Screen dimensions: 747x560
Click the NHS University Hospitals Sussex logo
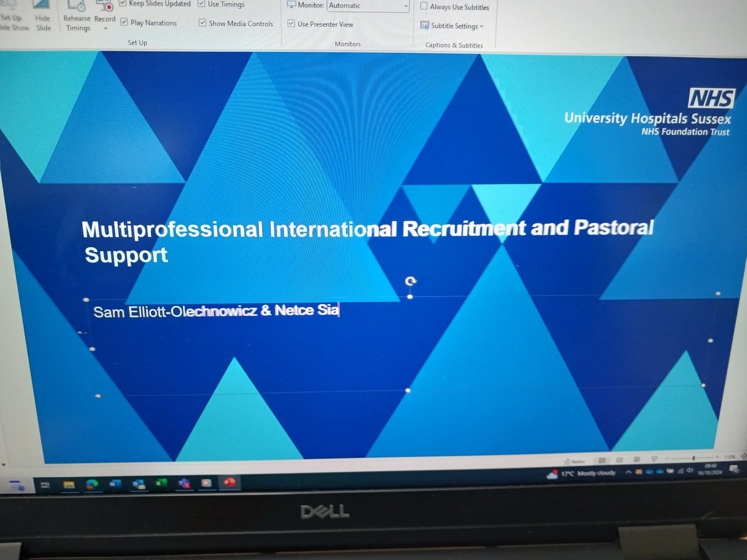tap(649, 113)
